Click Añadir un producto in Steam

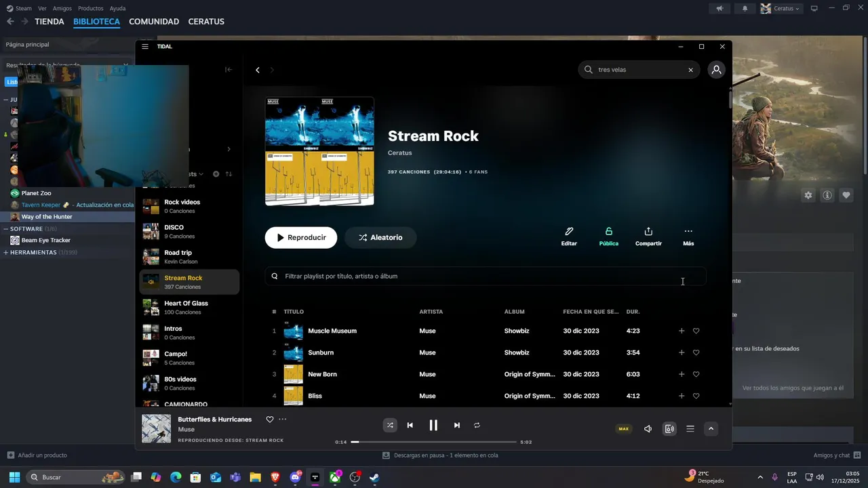click(37, 455)
